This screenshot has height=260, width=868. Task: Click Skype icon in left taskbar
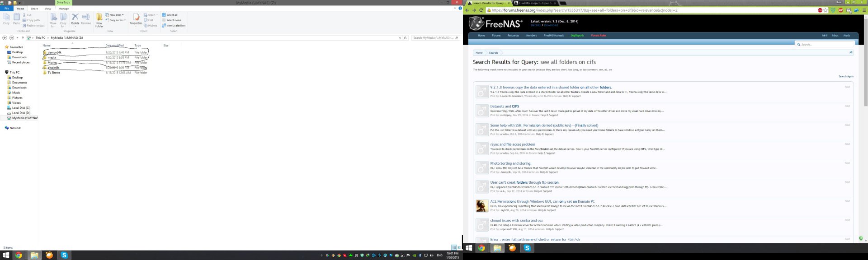[x=64, y=255]
